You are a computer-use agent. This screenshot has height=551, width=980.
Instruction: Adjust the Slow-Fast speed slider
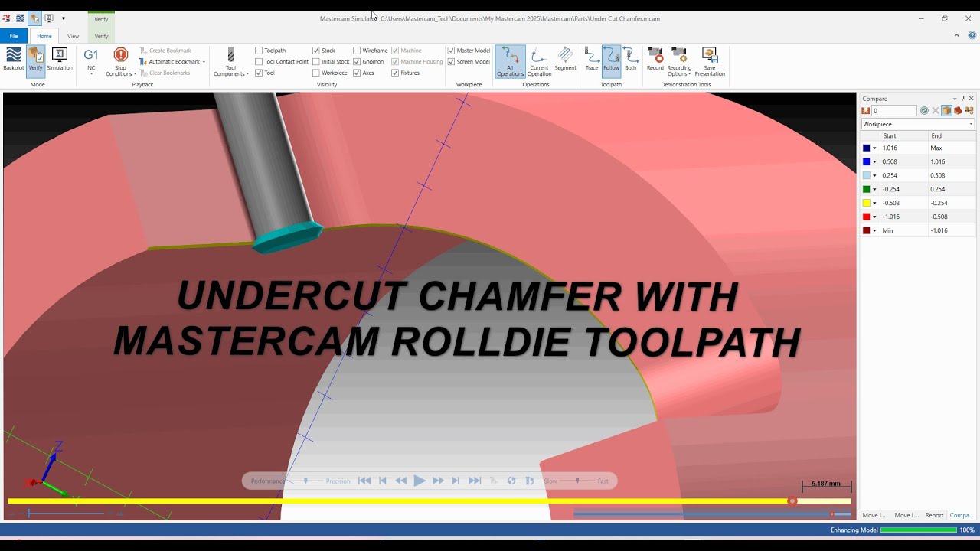577,481
